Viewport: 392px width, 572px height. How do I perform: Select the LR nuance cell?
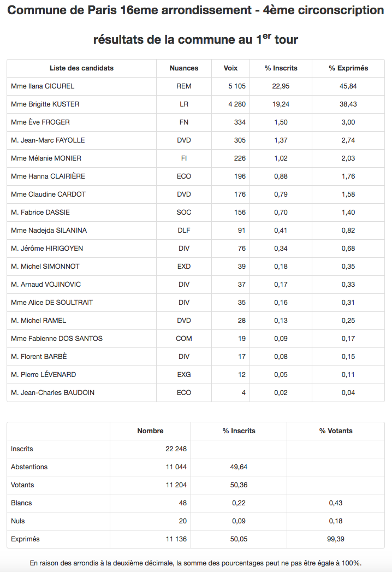(184, 104)
